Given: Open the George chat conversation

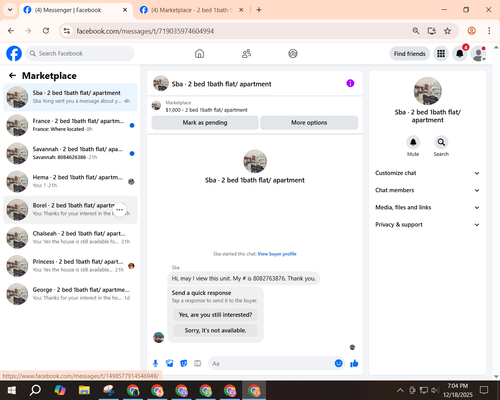Looking at the screenshot, I should (x=70, y=294).
